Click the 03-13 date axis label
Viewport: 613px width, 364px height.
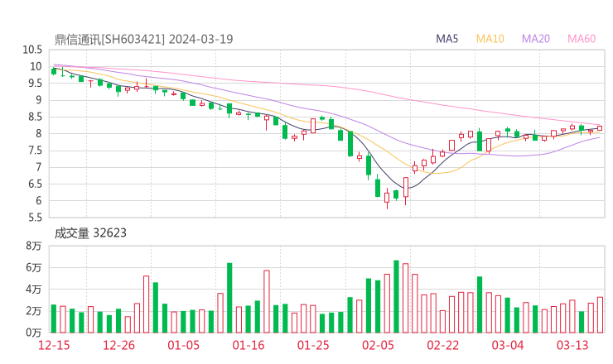tap(572, 345)
